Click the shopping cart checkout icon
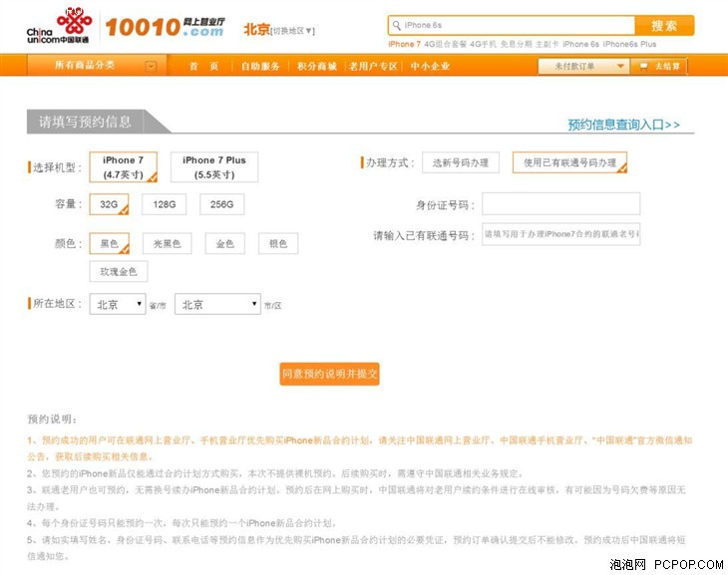Screen dimensions: 728x575 (x=643, y=66)
